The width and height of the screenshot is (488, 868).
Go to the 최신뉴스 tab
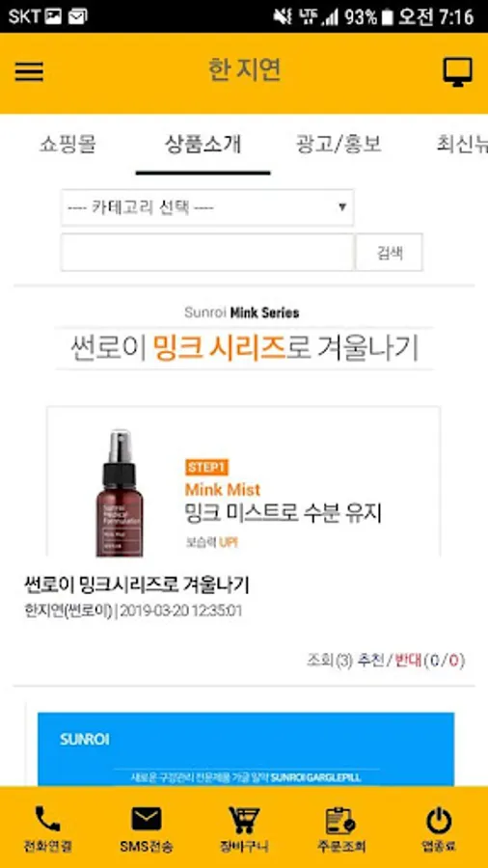click(x=462, y=145)
